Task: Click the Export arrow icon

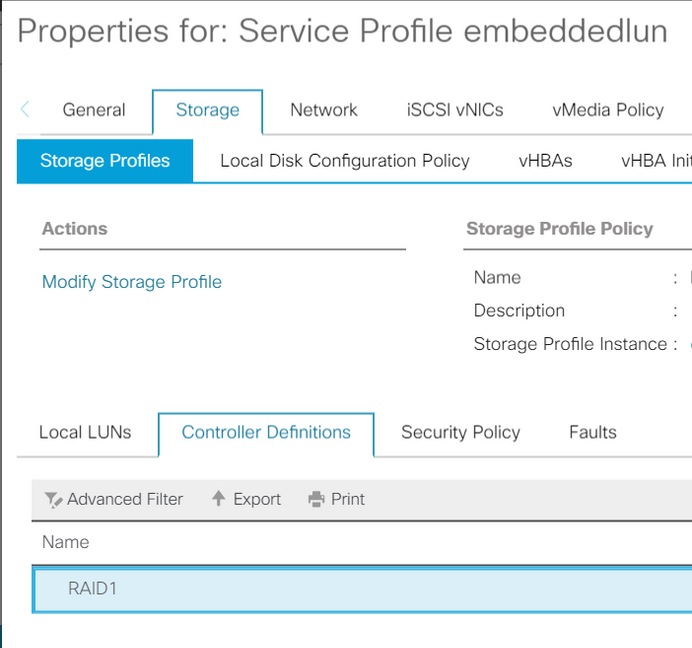Action: (x=218, y=499)
